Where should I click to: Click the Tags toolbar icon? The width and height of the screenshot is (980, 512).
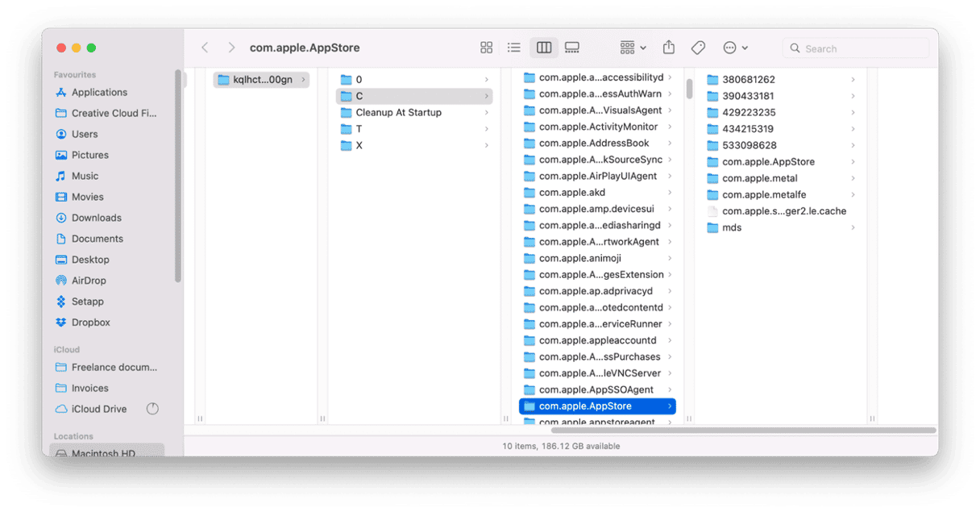[698, 48]
